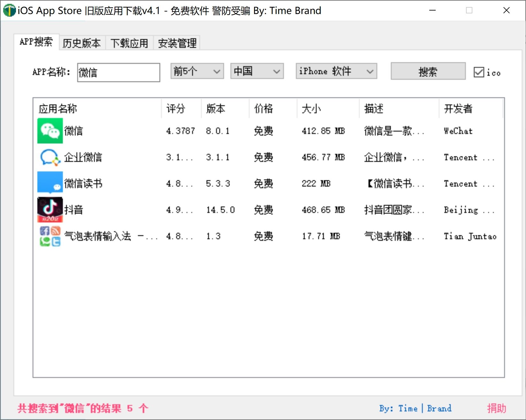Sort by 描述 column header
526x420 pixels.
click(399, 108)
